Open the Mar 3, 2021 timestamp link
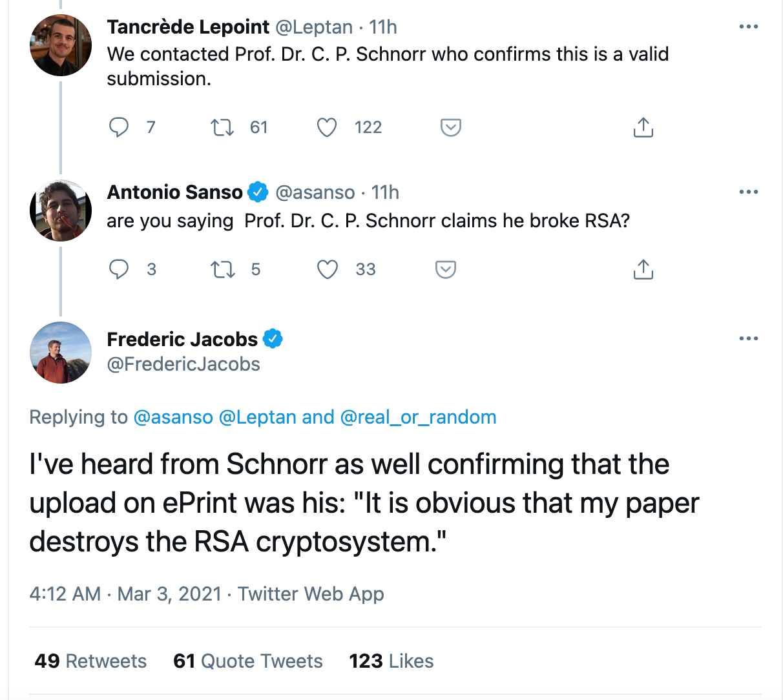The height and width of the screenshot is (700, 783). pyautogui.click(x=168, y=593)
